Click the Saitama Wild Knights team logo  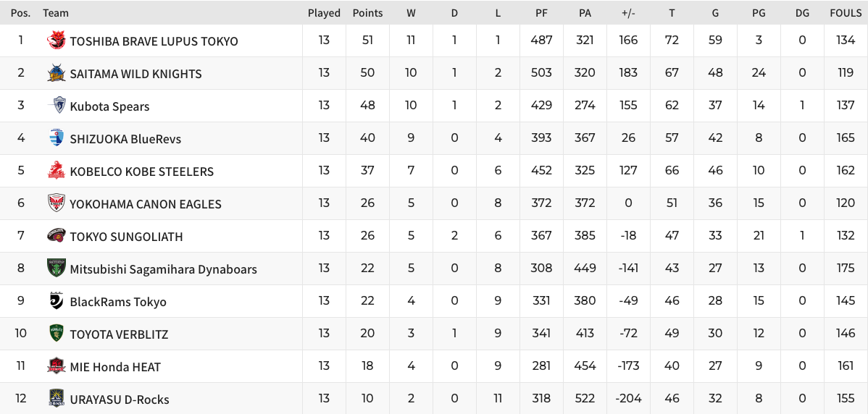pyautogui.click(x=57, y=73)
